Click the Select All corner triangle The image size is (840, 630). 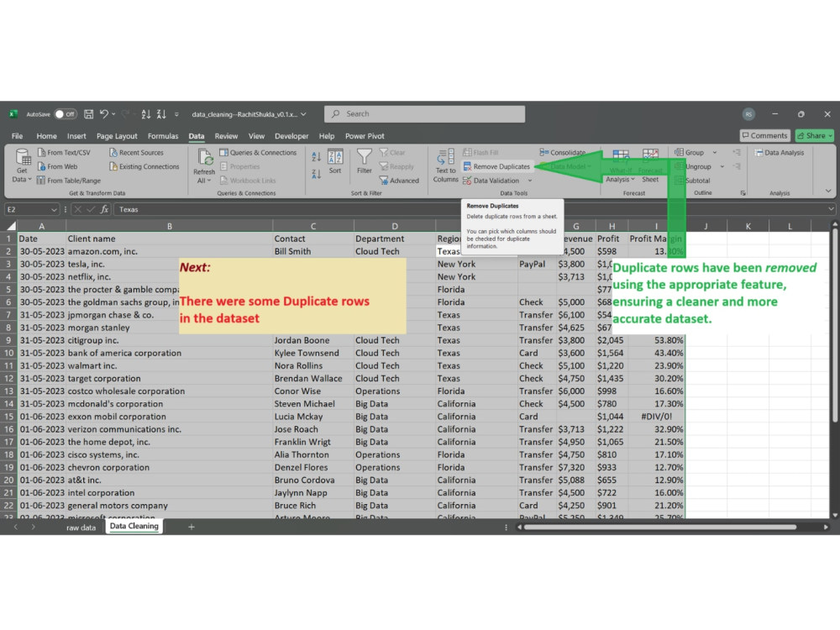click(11, 226)
